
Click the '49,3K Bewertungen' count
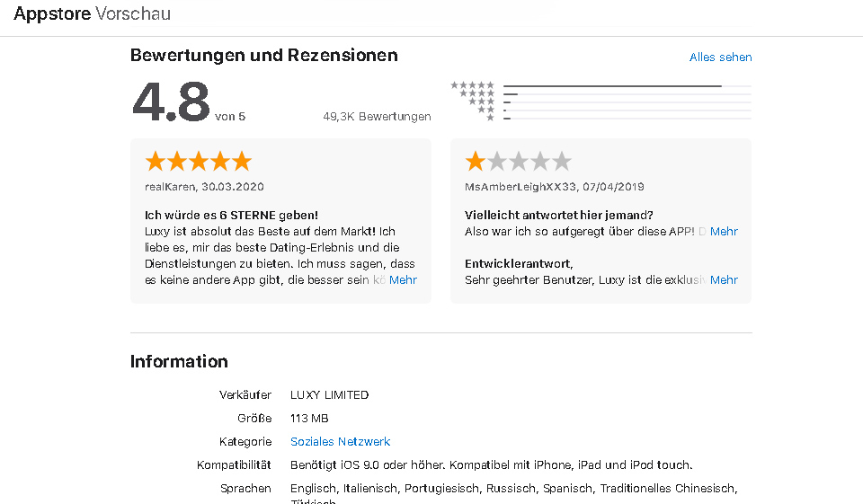(x=377, y=117)
